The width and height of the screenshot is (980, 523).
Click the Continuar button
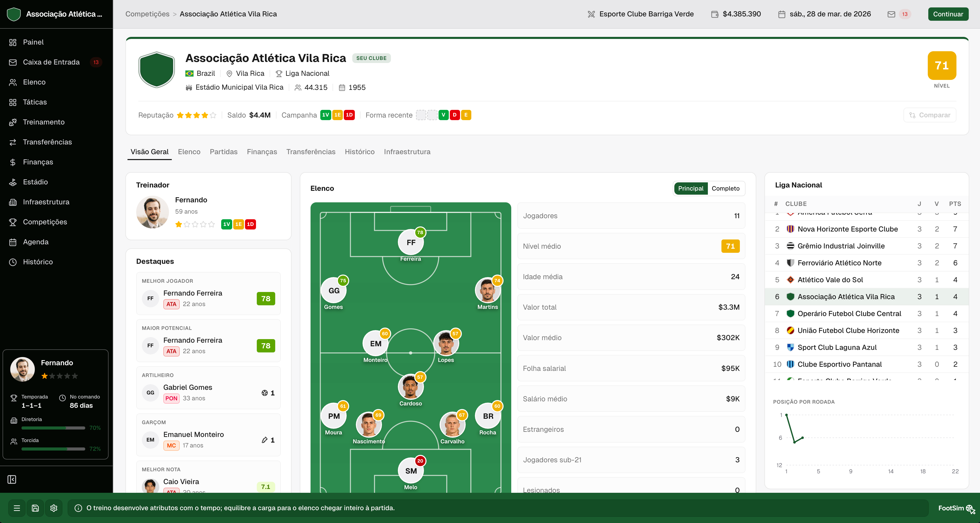tap(948, 14)
